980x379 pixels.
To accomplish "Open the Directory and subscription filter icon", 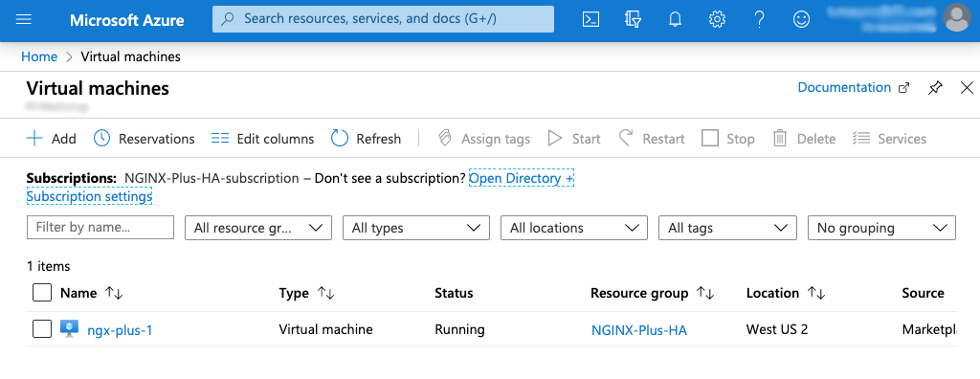I will tap(633, 19).
